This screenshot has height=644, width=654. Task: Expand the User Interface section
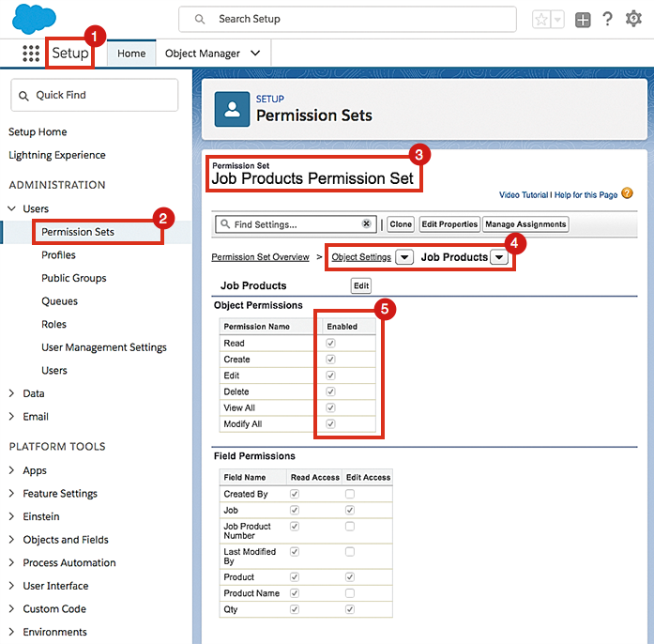(11, 586)
